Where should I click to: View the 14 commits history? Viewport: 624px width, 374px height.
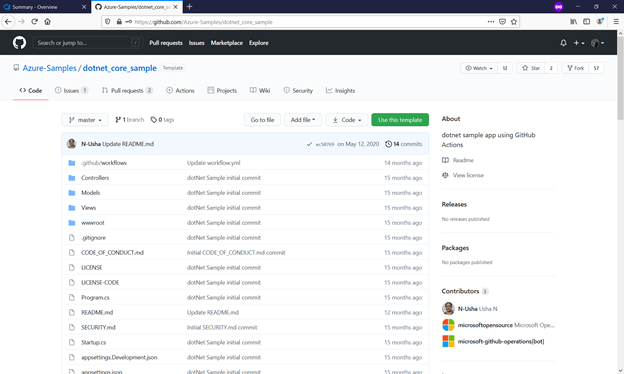(404, 144)
